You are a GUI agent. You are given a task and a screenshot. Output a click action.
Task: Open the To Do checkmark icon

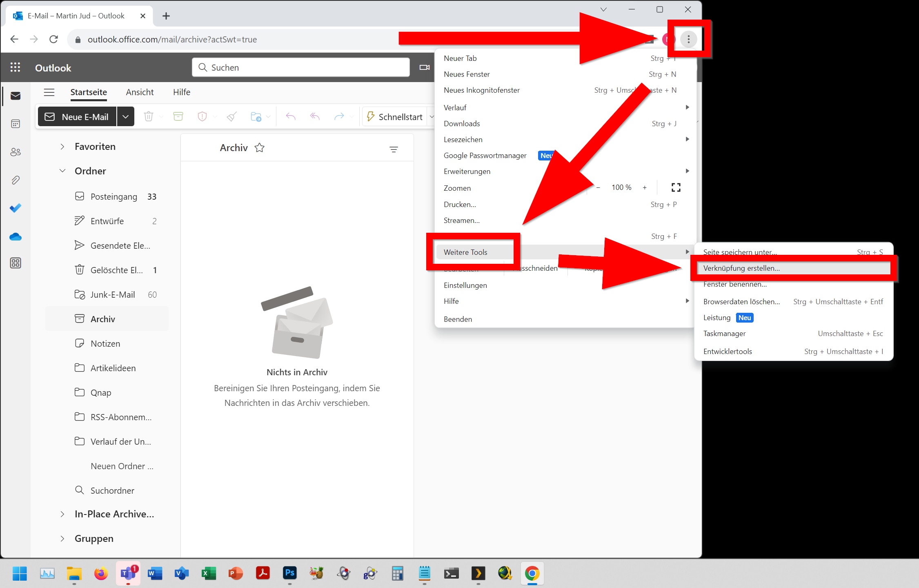pos(16,208)
